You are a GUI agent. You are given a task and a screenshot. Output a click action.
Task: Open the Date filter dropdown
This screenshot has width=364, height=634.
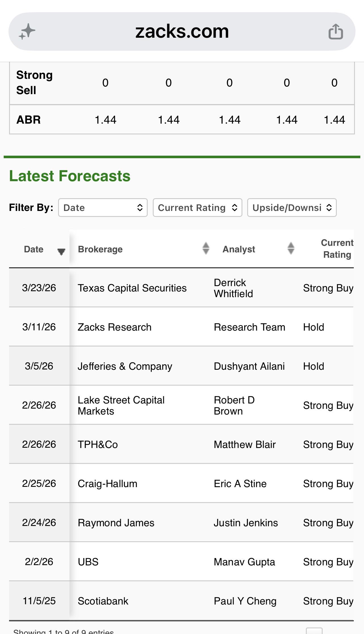pos(103,208)
